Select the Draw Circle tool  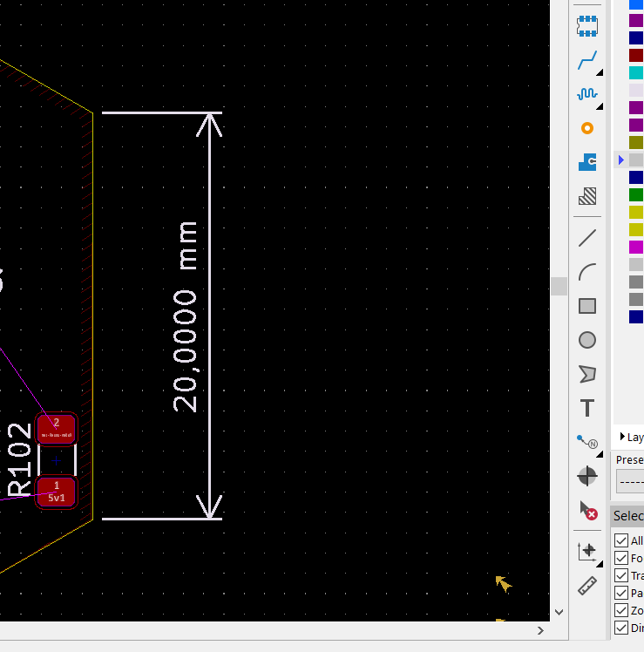(x=587, y=340)
